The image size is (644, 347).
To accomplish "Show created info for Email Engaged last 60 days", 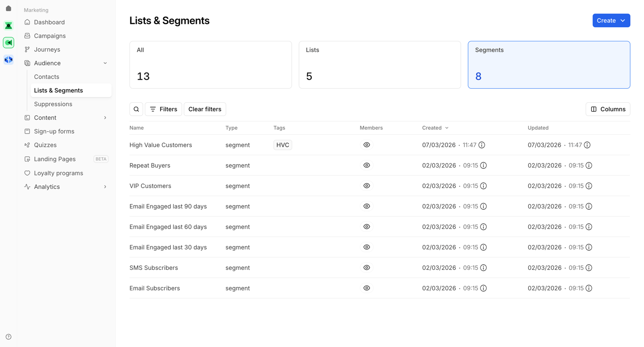I will (x=483, y=227).
